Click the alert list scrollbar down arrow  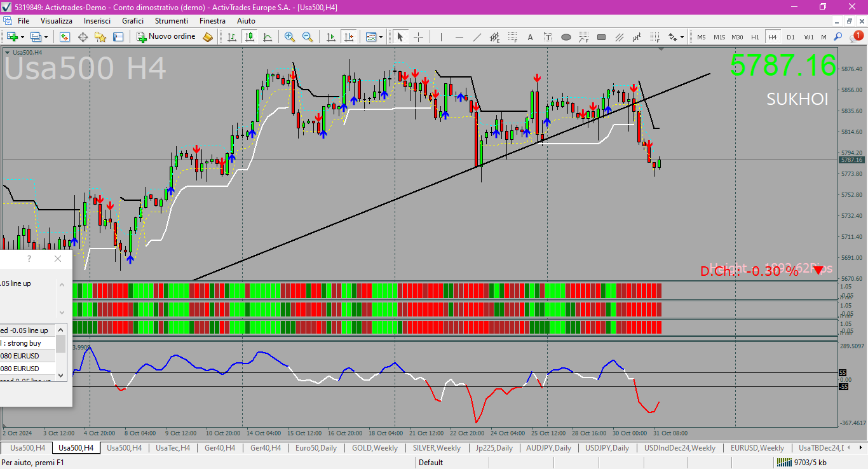coord(61,375)
